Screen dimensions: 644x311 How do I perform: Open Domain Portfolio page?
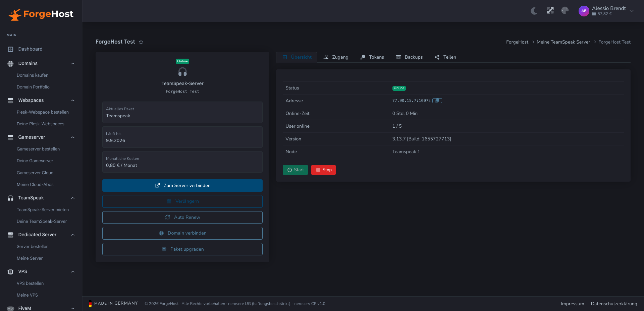33,87
